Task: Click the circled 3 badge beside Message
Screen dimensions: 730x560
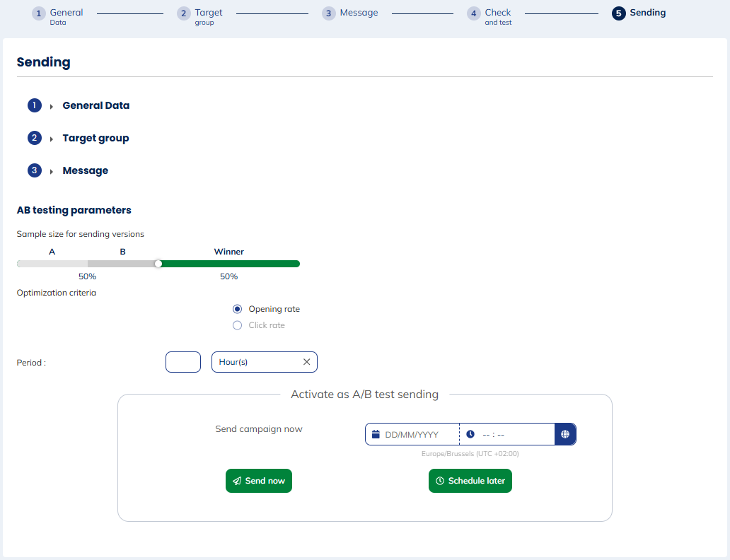Action: 34,170
